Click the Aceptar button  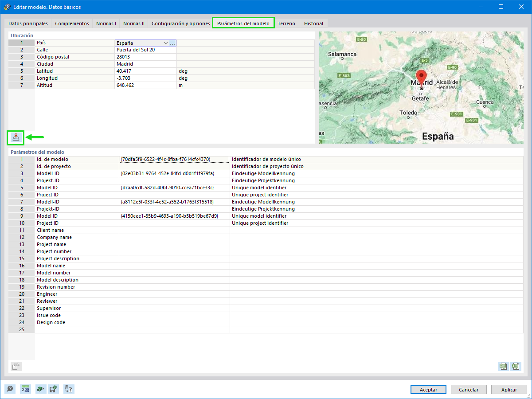click(x=429, y=390)
